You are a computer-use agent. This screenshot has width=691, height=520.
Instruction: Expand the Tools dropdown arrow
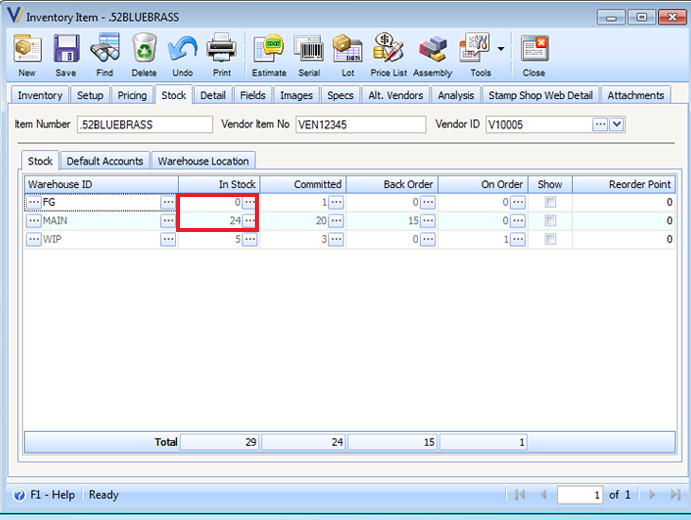(501, 48)
